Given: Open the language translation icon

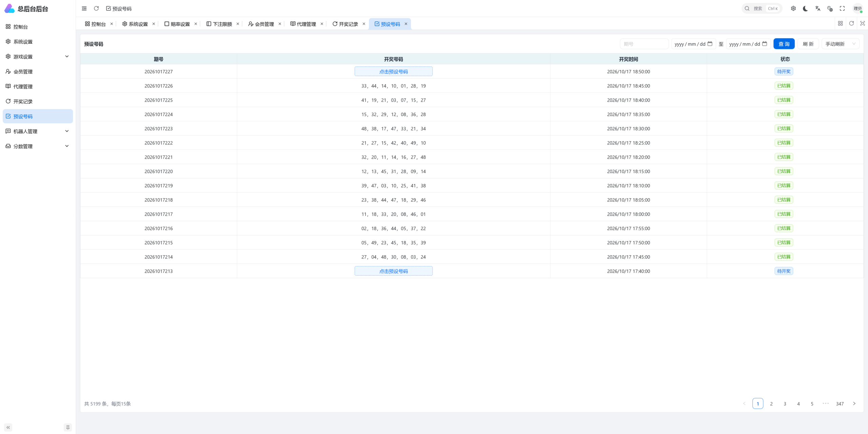Looking at the screenshot, I should [x=818, y=8].
